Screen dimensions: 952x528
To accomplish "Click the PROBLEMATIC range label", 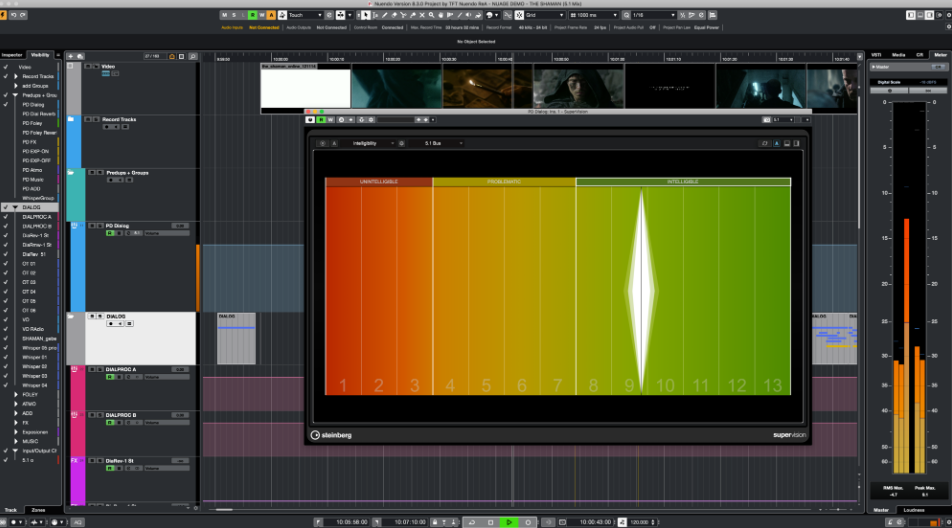I will pyautogui.click(x=504, y=181).
